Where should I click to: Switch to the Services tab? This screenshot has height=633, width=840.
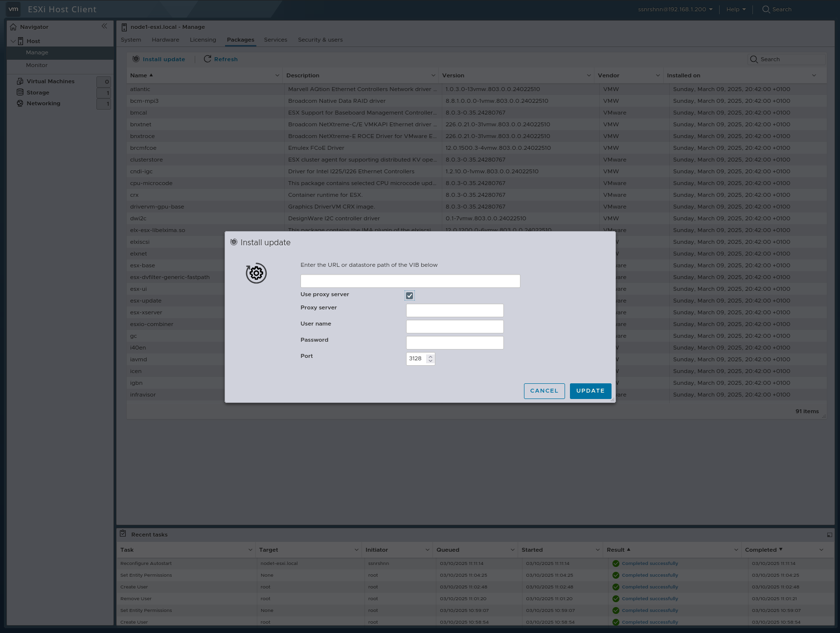click(275, 40)
